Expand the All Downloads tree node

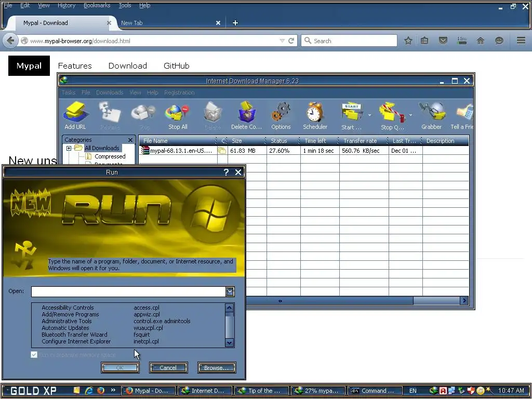click(69, 148)
